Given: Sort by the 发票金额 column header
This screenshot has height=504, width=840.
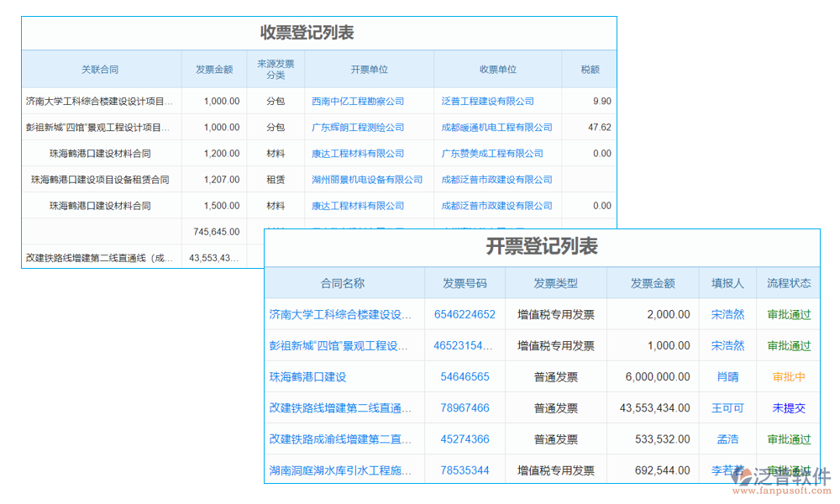Looking at the screenshot, I should [654, 283].
